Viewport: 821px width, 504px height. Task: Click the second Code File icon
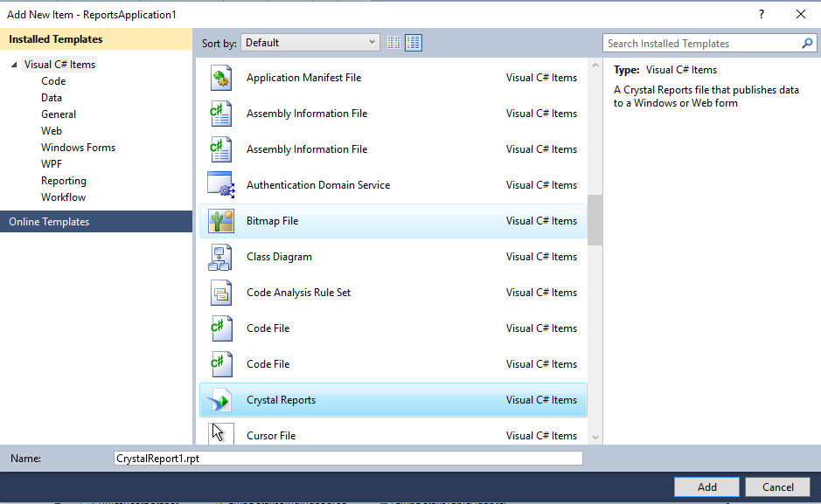221,364
